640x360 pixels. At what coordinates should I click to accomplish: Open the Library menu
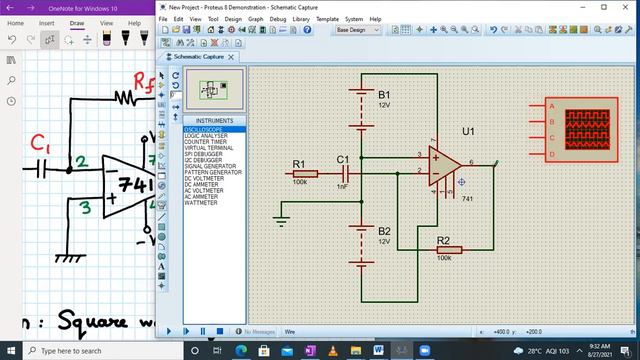[x=301, y=19]
